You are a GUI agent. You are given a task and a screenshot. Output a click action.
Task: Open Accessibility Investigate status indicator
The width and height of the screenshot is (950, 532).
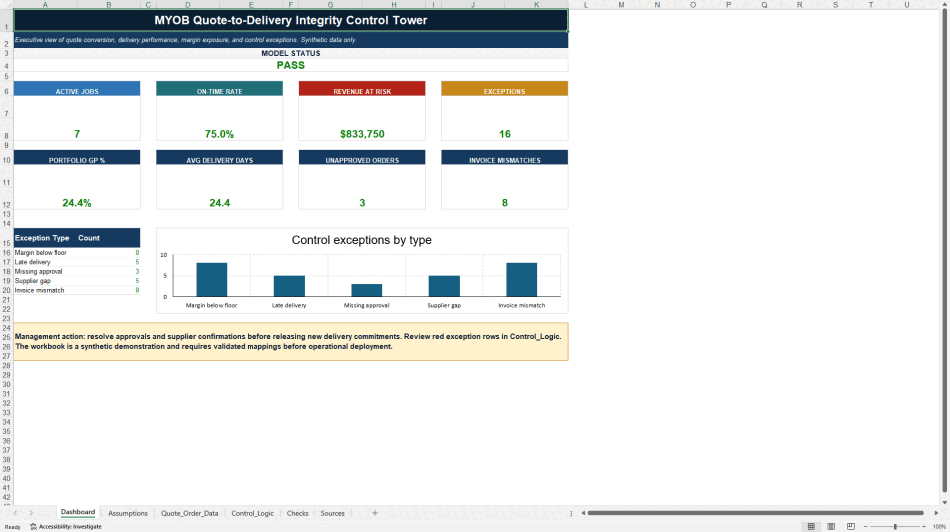pos(65,527)
